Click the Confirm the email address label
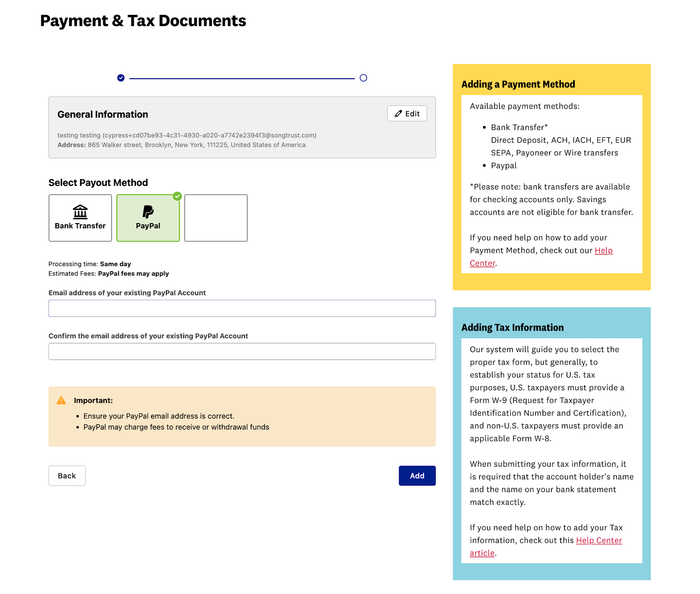 click(x=148, y=336)
